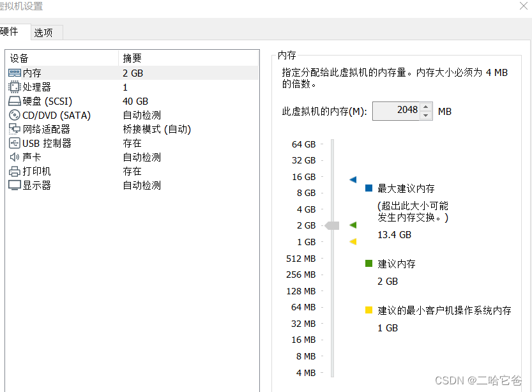Select the 硬盘 (SCSI) device row
532x392 pixels.
pyautogui.click(x=133, y=101)
